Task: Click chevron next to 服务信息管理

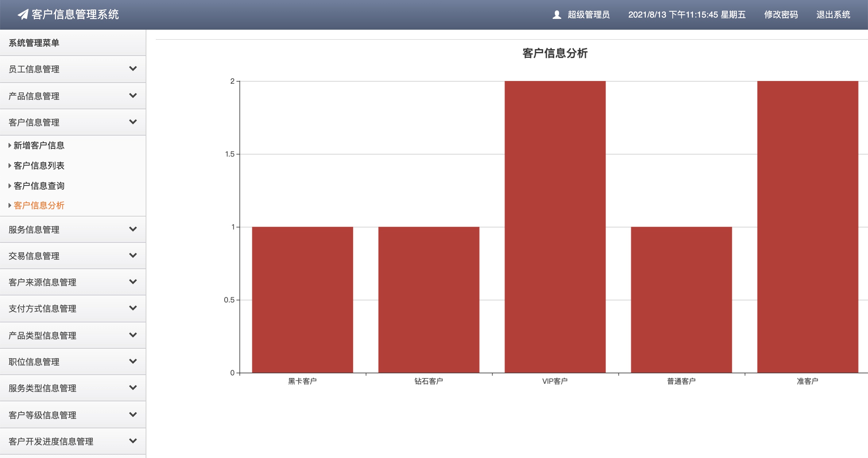Action: click(x=133, y=229)
